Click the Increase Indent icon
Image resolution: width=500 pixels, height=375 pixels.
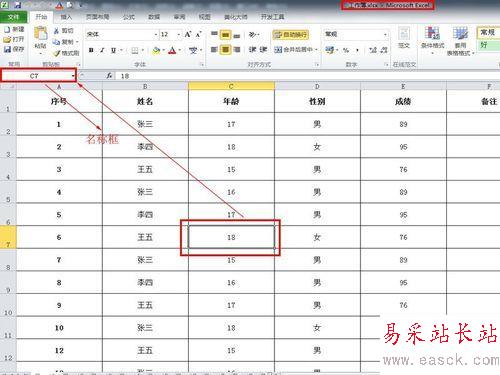[x=263, y=50]
